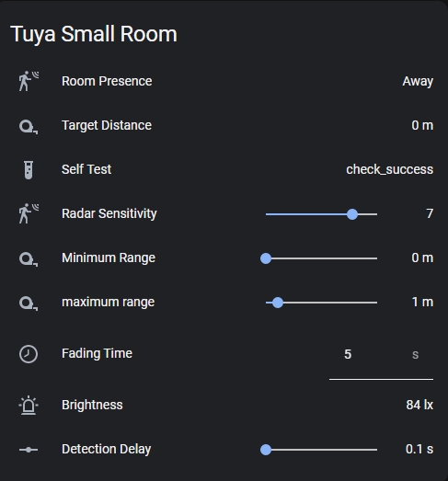Viewport: 448px width, 481px height.
Task: Open Brightness 84 lx value details
Action: click(x=419, y=405)
